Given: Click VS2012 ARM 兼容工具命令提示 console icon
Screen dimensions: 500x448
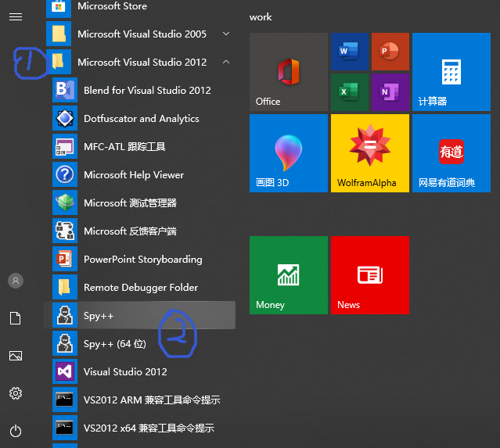Looking at the screenshot, I should point(65,400).
